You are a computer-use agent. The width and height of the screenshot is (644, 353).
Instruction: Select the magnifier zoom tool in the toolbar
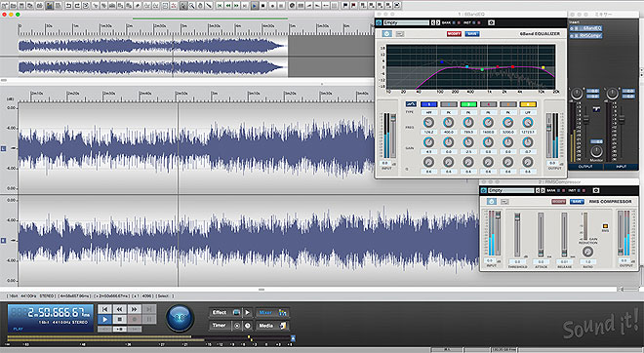pos(191,6)
